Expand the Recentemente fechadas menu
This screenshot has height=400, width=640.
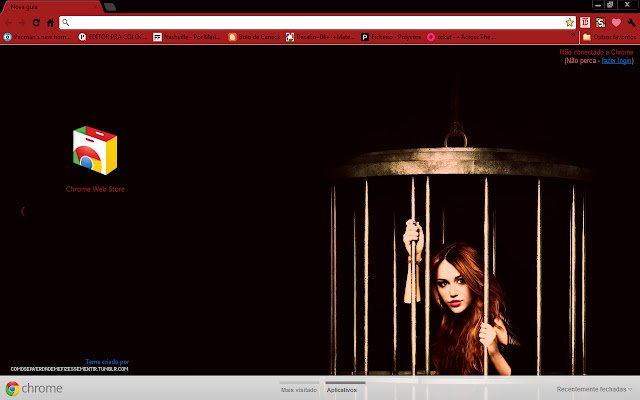(x=594, y=389)
